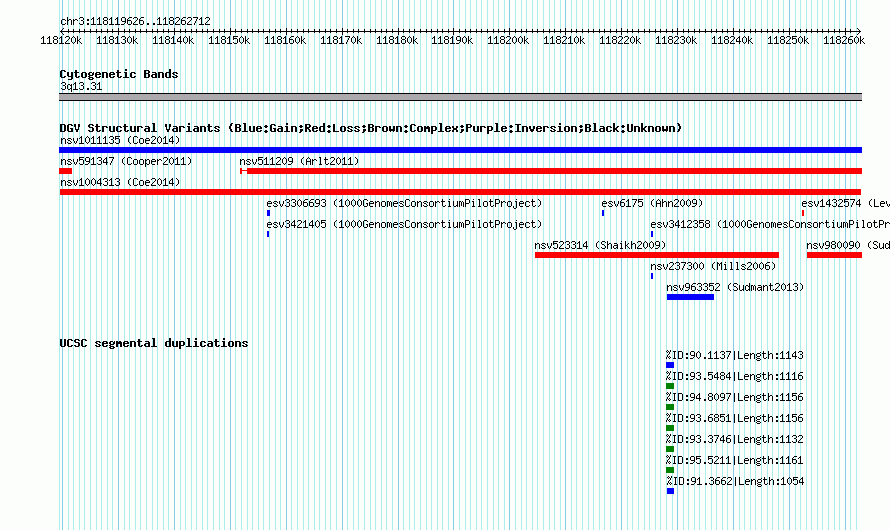The height and width of the screenshot is (530, 890).
Task: Click the nsv523314 (Shaikh2009) label
Action: (x=600, y=245)
